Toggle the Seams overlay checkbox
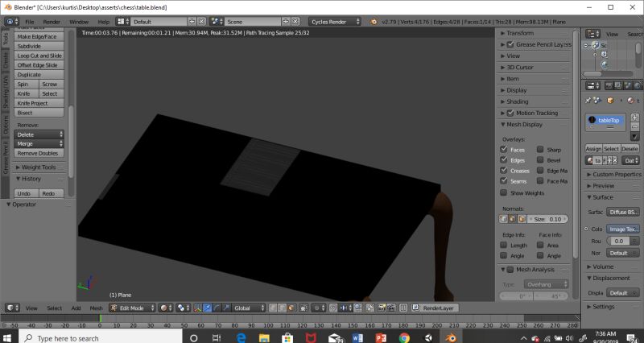Screen dimensions: 644x343 click(x=504, y=180)
